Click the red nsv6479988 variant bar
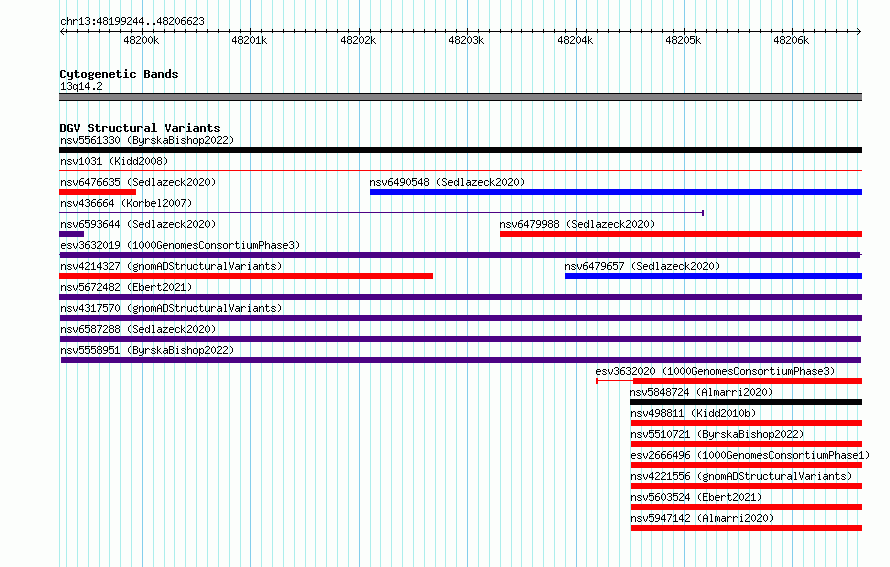Screen dimensions: 890x567 (x=681, y=234)
